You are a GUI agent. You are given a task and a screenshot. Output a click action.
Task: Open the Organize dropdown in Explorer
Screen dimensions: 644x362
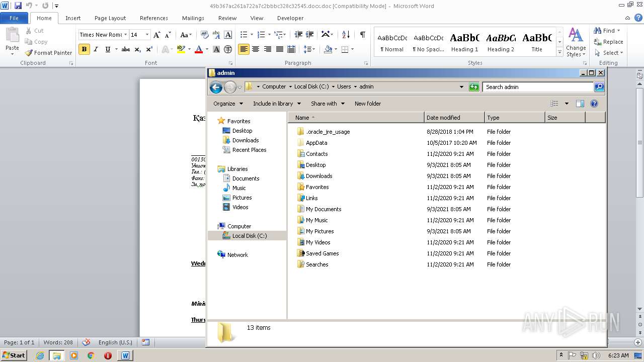(x=228, y=104)
